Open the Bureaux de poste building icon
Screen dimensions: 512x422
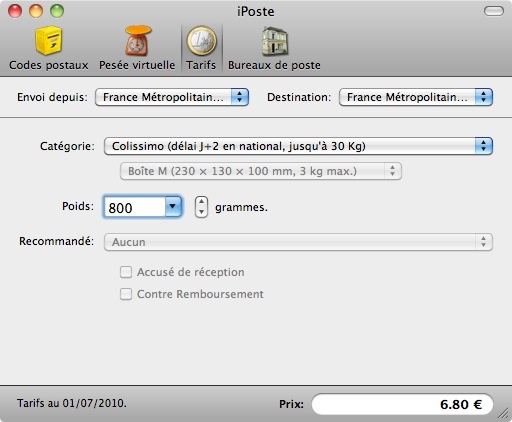tap(274, 41)
